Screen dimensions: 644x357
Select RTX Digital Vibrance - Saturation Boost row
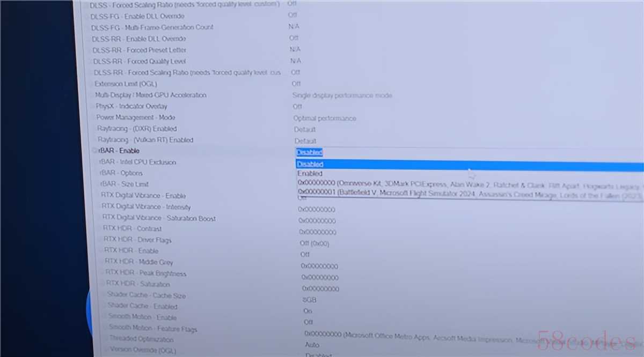[x=159, y=218]
